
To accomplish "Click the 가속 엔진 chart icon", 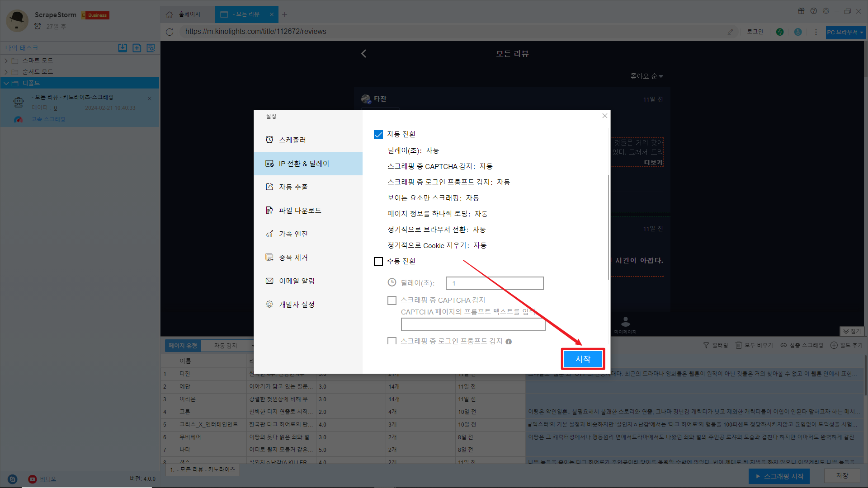I will point(269,234).
